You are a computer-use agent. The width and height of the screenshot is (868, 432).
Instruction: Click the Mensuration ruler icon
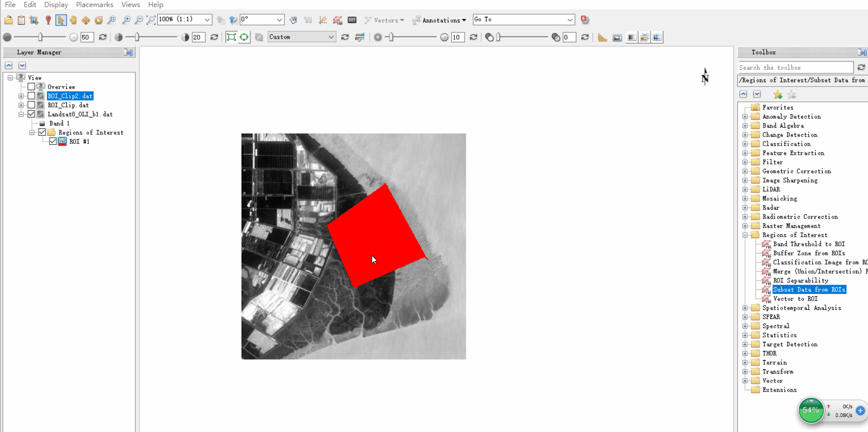click(602, 37)
